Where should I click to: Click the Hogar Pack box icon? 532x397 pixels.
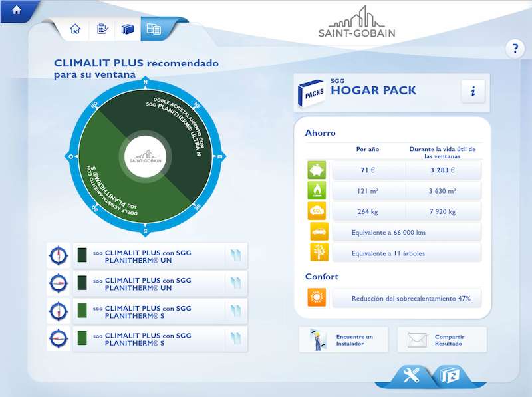[312, 92]
